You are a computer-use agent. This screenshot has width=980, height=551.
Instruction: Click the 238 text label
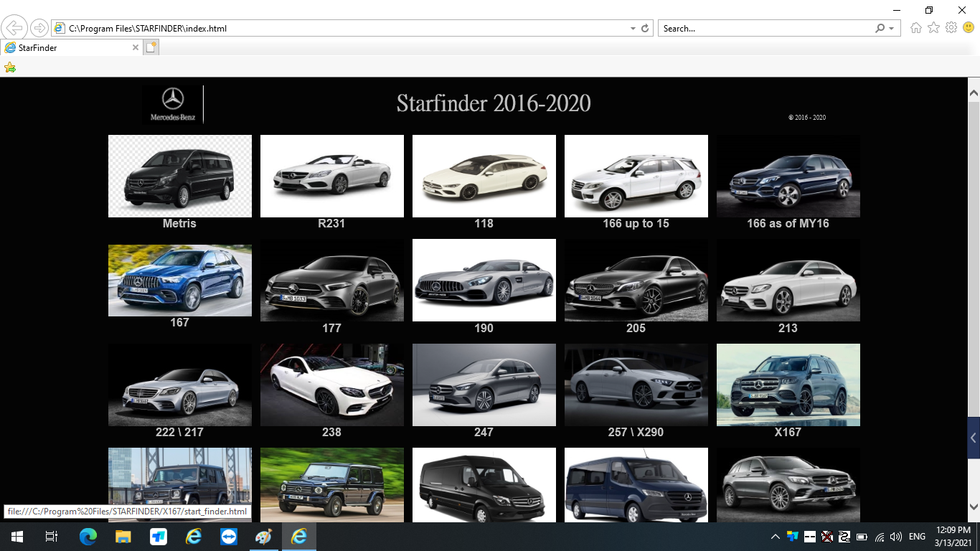[x=331, y=433]
